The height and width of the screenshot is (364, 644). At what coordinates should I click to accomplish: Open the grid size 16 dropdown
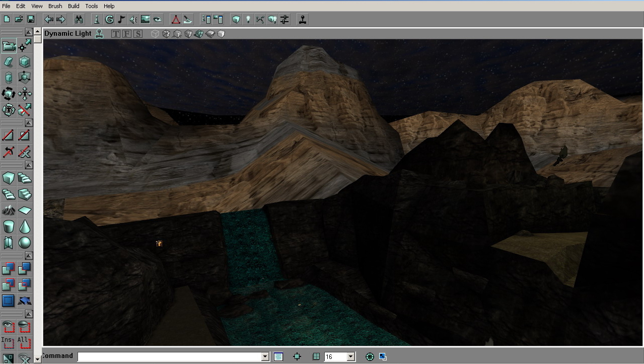351,356
